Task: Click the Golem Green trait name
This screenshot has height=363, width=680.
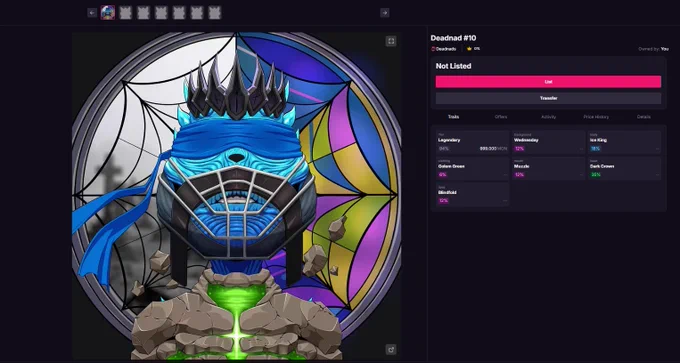Action: [451, 166]
